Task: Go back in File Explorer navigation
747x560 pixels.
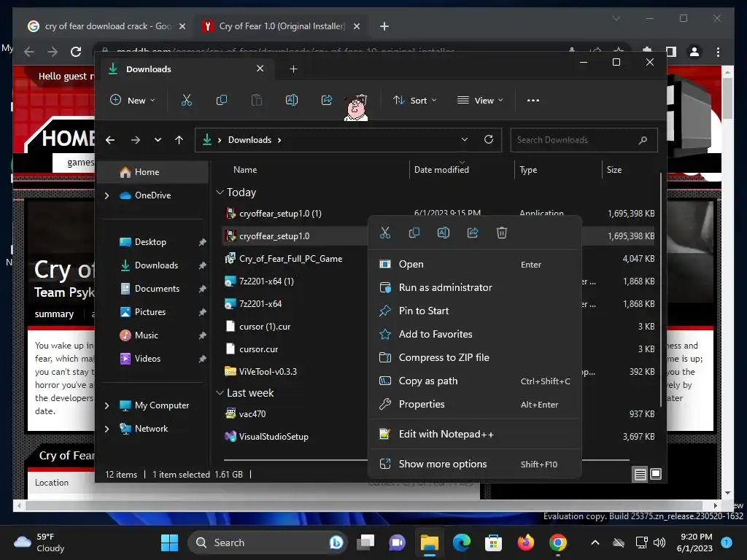Action: tap(110, 140)
